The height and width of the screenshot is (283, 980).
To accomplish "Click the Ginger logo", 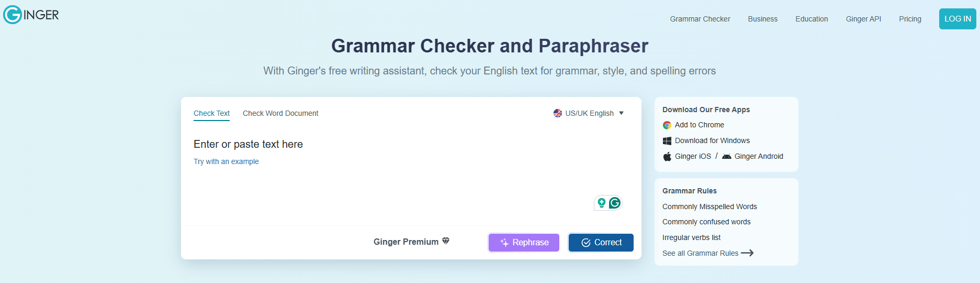I will tap(31, 15).
